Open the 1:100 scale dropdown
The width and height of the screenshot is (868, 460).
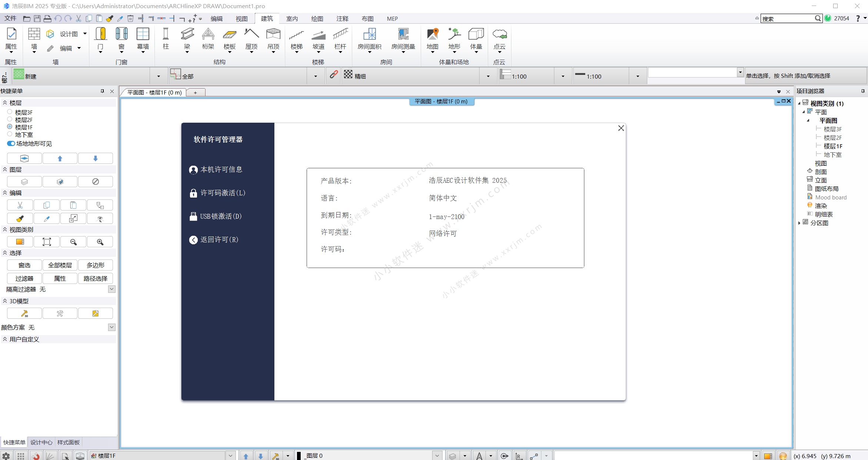562,76
